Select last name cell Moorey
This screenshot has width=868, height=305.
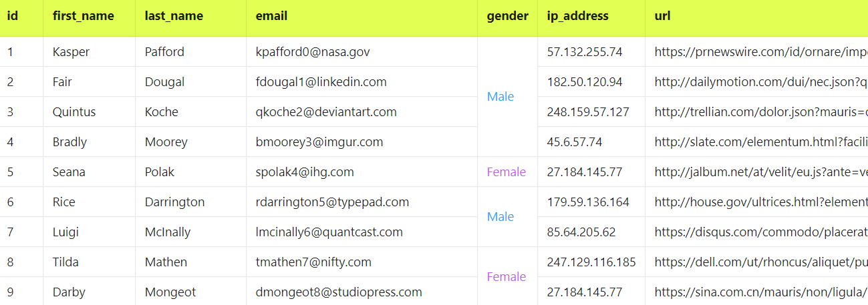pyautogui.click(x=191, y=141)
